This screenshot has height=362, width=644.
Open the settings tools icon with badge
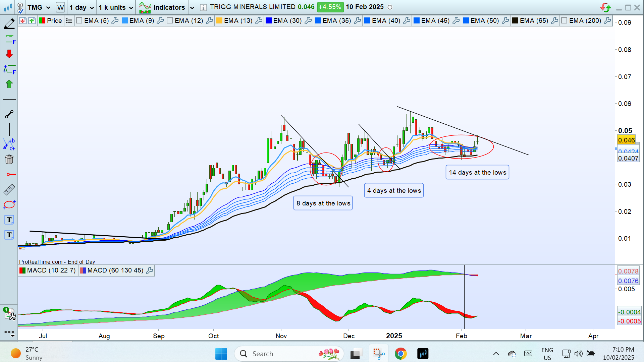[9, 313]
